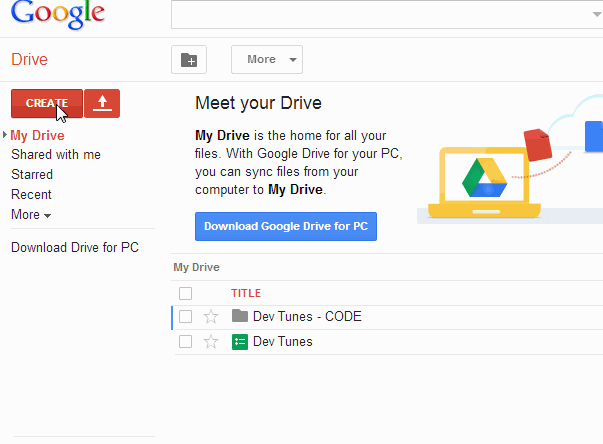603x444 pixels.
Task: Click the red upload arrow button
Action: pyautogui.click(x=102, y=103)
